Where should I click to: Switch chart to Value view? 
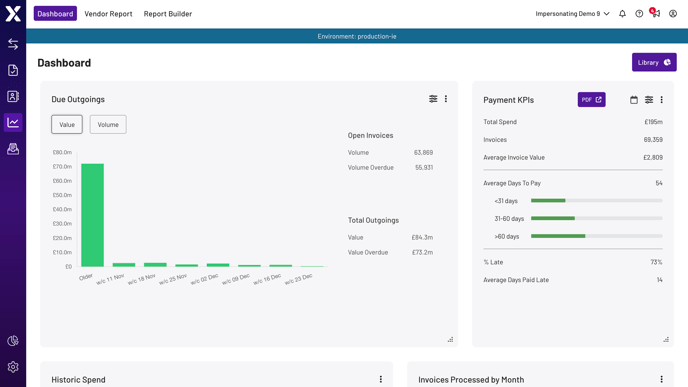point(67,125)
